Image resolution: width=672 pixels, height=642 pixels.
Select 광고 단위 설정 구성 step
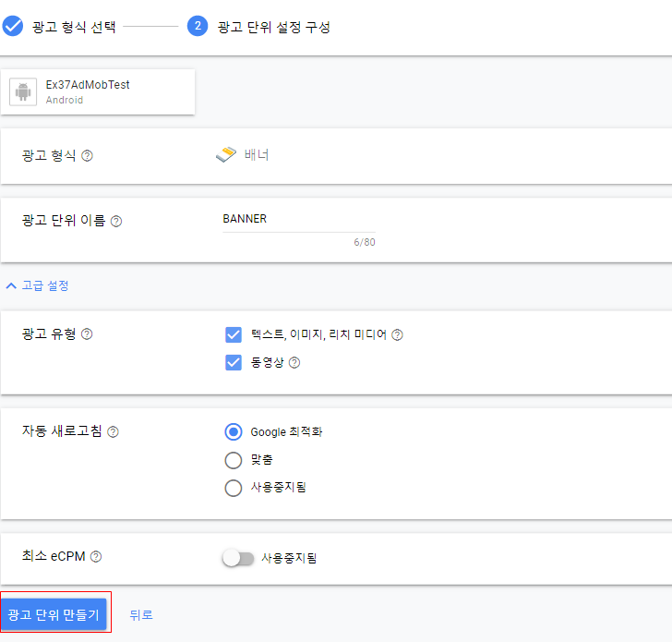274,27
